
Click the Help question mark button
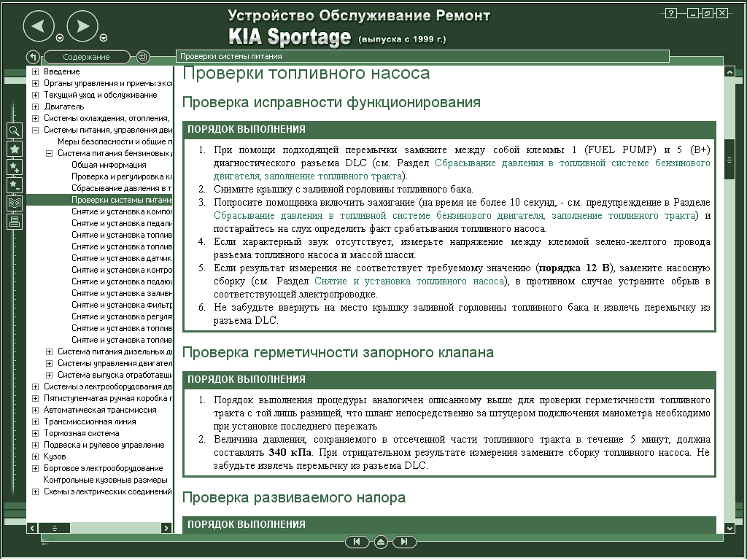point(671,13)
